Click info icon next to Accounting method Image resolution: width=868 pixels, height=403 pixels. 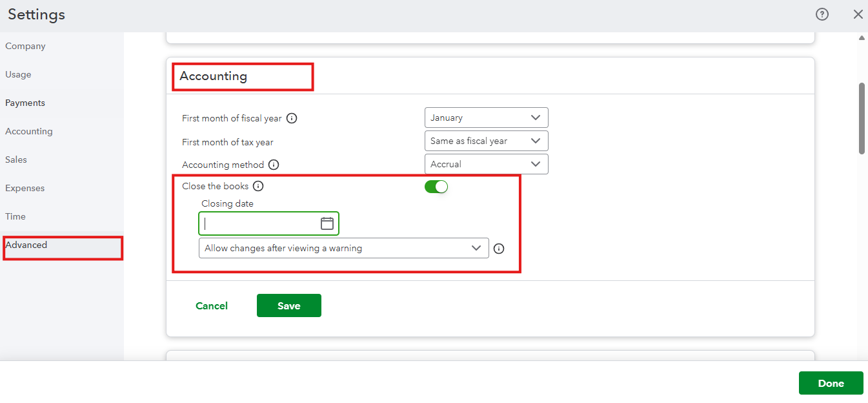(274, 165)
